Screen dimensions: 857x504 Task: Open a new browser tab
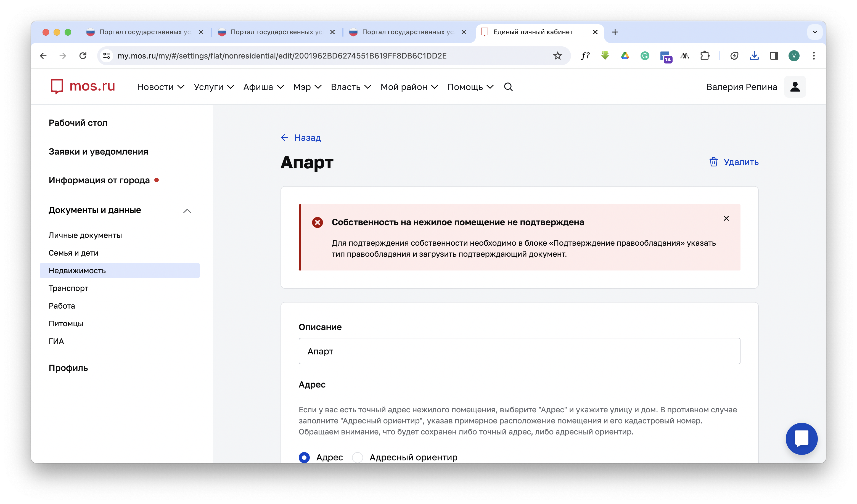click(x=615, y=32)
